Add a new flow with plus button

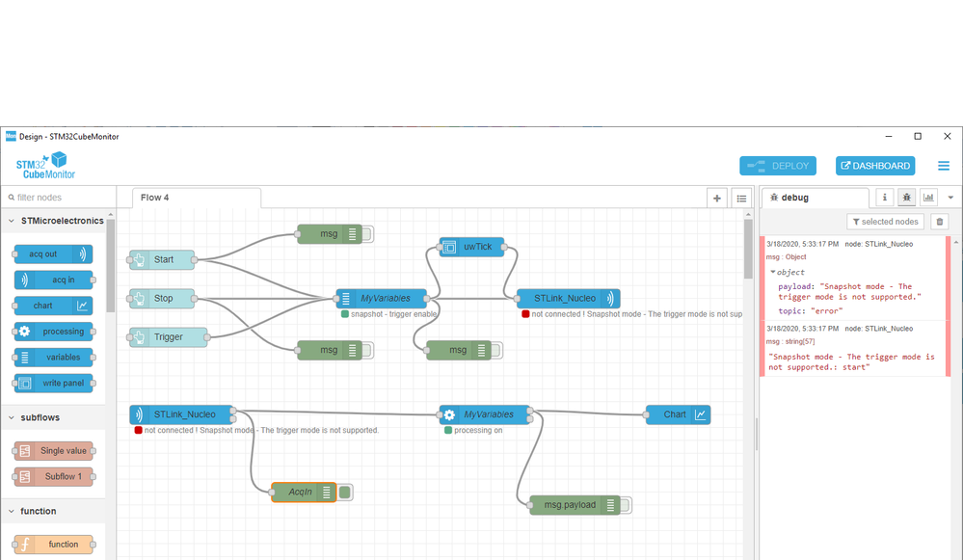click(x=717, y=199)
